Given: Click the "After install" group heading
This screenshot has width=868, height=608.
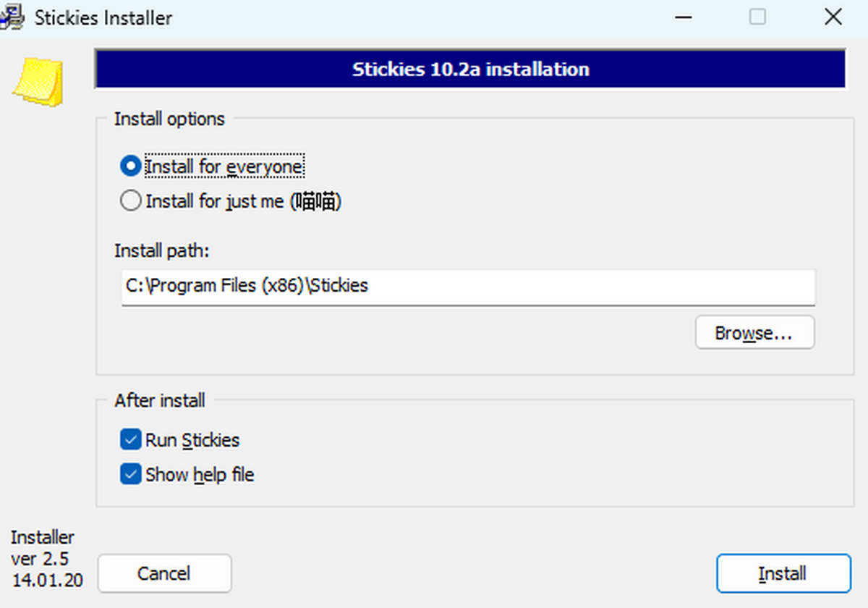Looking at the screenshot, I should click(160, 400).
